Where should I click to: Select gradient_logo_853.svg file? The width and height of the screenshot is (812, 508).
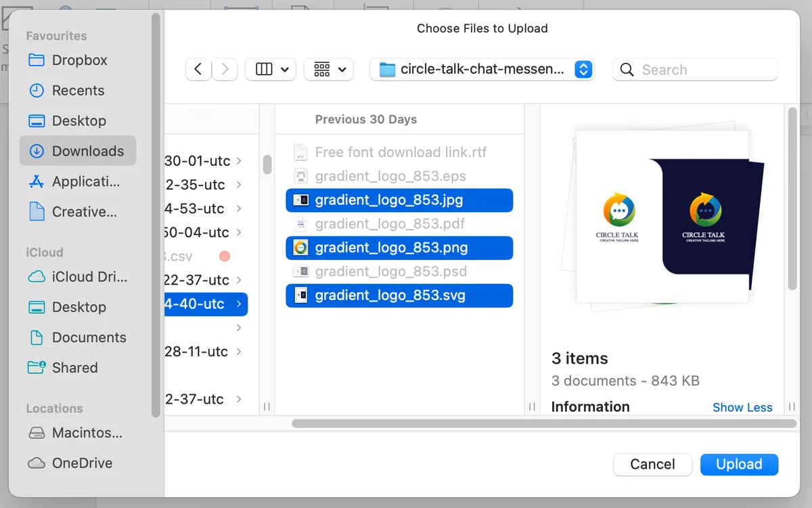(399, 295)
